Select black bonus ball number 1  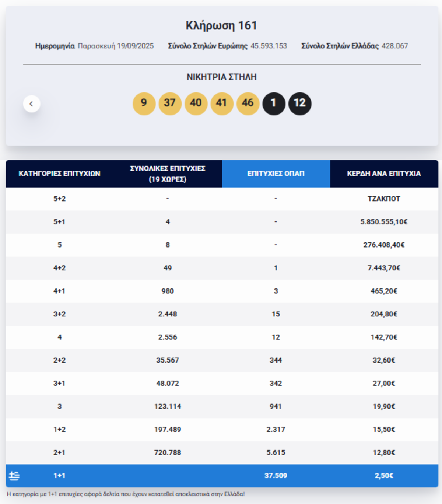(x=274, y=104)
